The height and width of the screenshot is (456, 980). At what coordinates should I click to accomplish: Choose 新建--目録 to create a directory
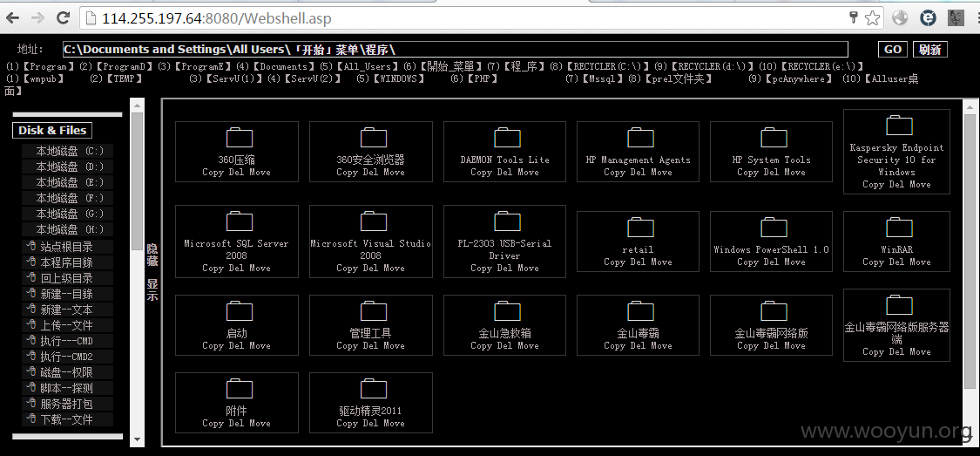(67, 293)
